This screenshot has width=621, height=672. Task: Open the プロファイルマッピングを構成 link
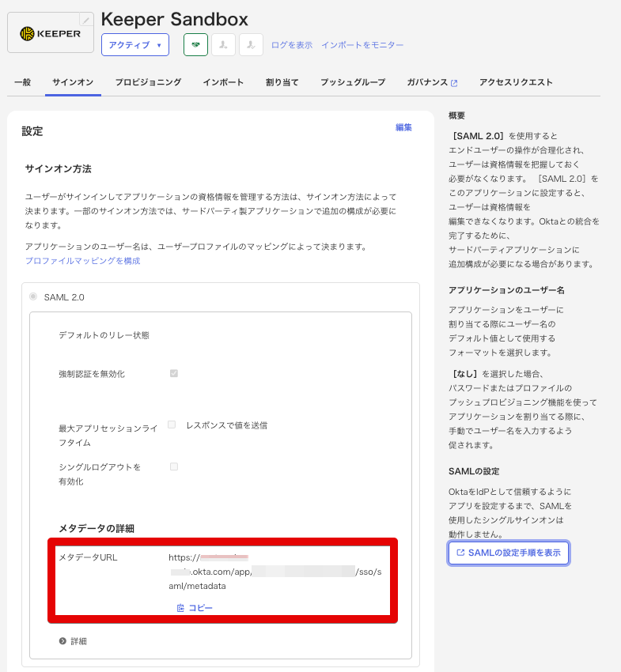pyautogui.click(x=82, y=261)
